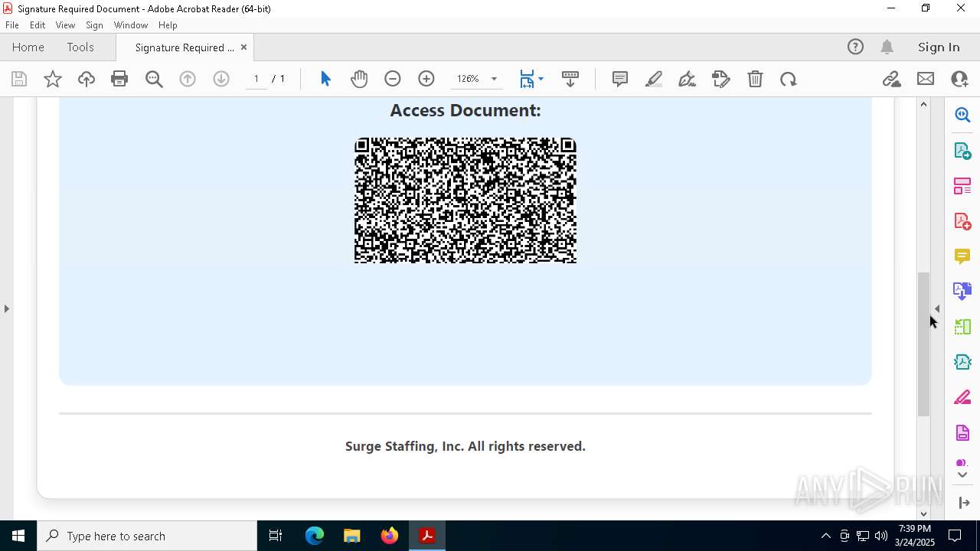Image resolution: width=980 pixels, height=551 pixels.
Task: Select the Signature Required document tab
Action: click(x=185, y=47)
